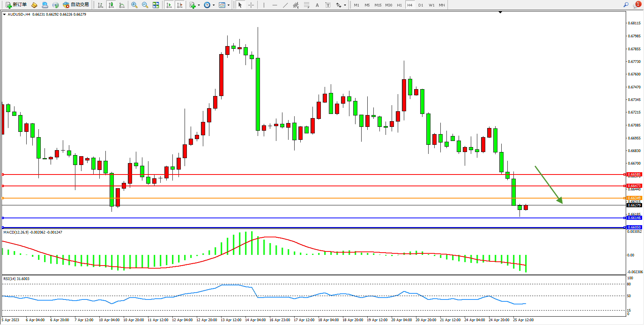The width and height of the screenshot is (644, 325).
Task: Switch chart to line chart mode
Action: coord(122,5)
